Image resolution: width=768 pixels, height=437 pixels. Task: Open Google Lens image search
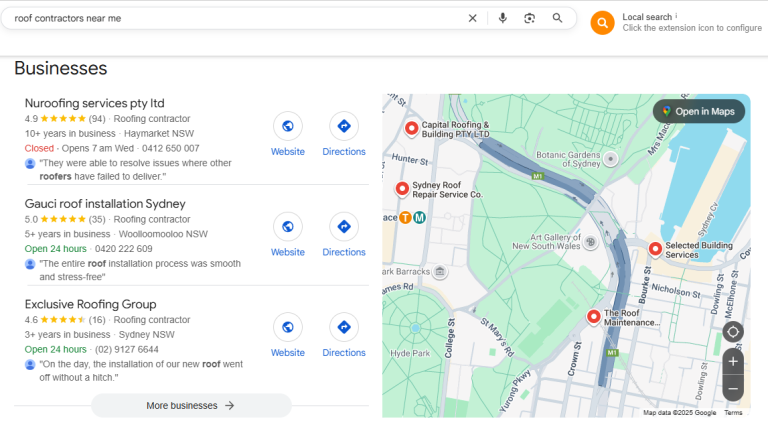coord(530,18)
